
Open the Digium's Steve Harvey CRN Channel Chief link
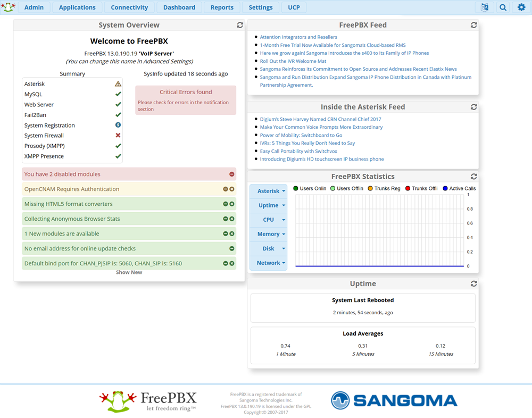321,119
